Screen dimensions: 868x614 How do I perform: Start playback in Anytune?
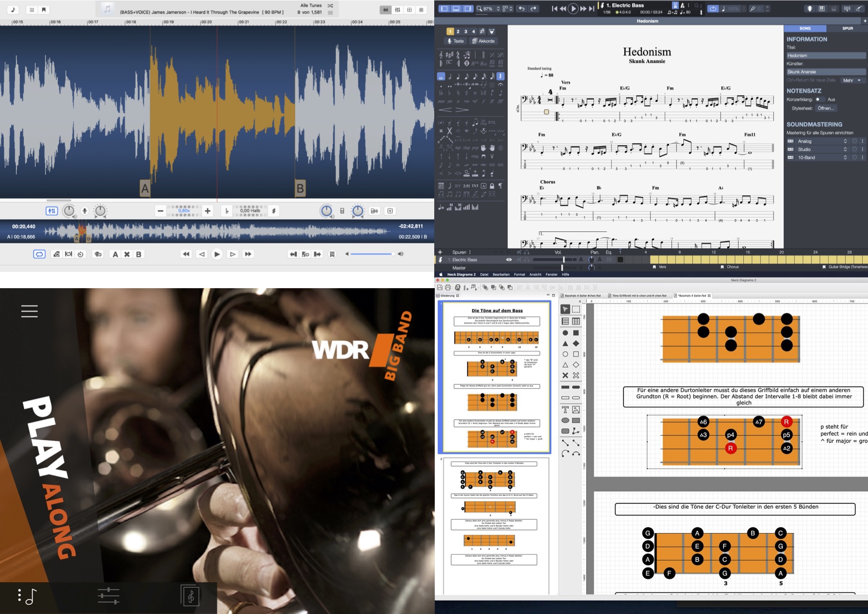coord(217,254)
